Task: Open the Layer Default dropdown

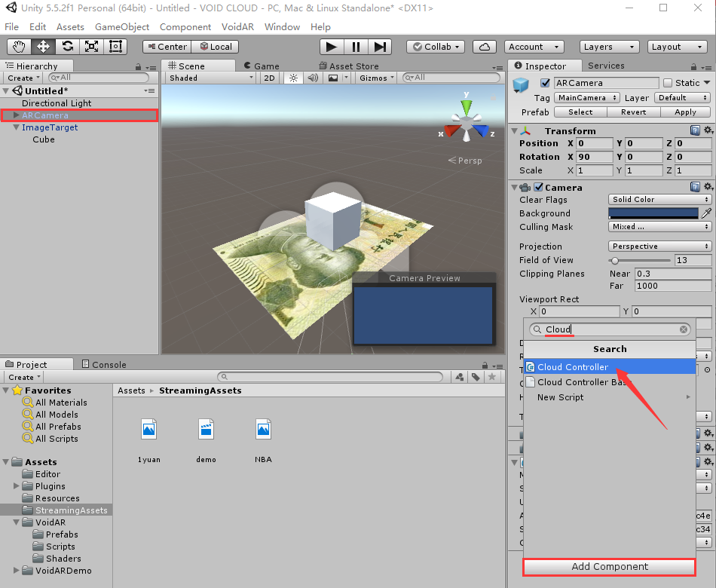Action: click(682, 98)
